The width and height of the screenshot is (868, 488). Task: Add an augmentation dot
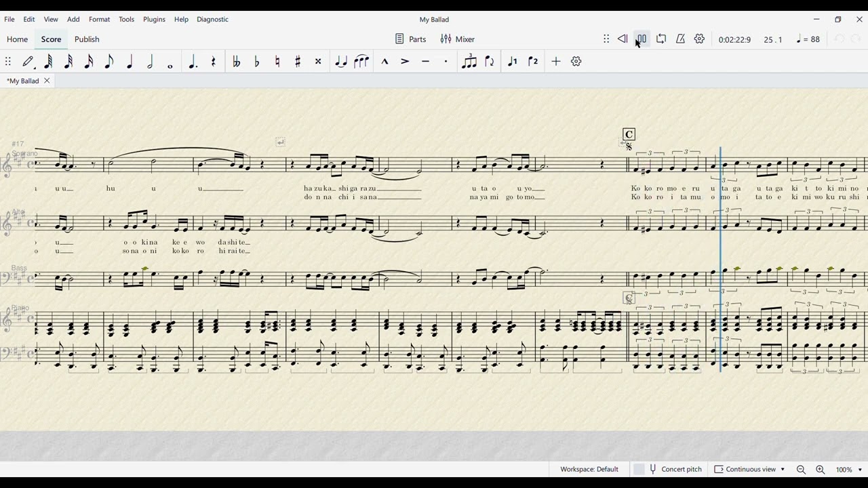pos(193,62)
